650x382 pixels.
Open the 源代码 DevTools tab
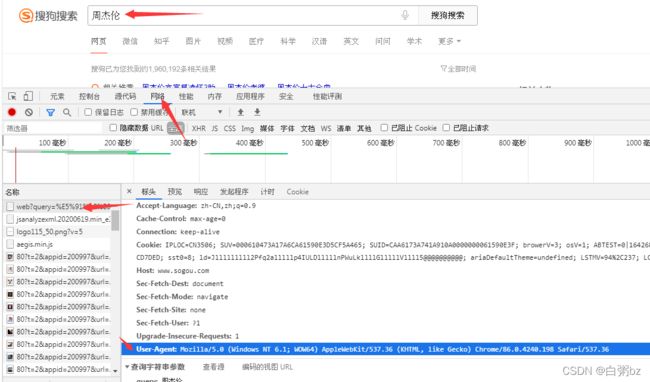tap(125, 96)
